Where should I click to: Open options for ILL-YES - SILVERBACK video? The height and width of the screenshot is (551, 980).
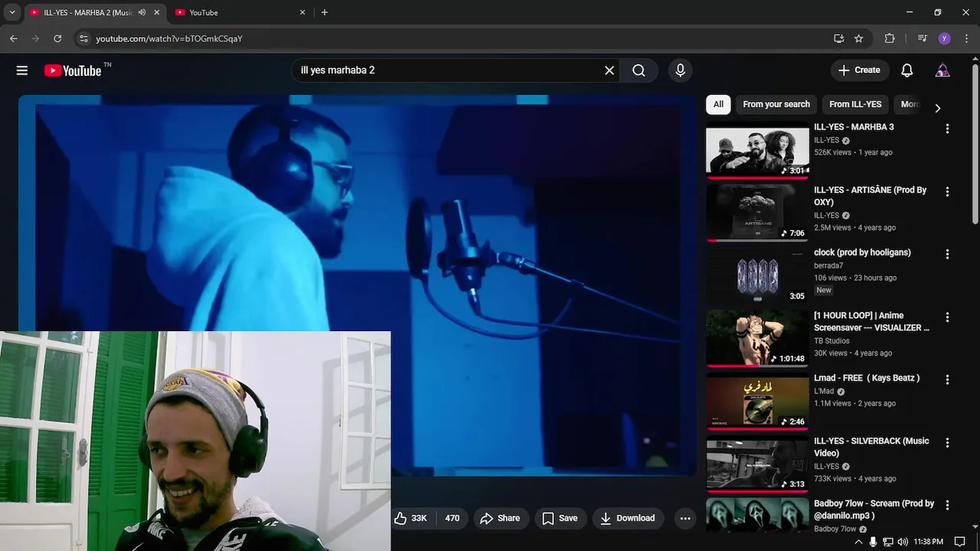947,442
